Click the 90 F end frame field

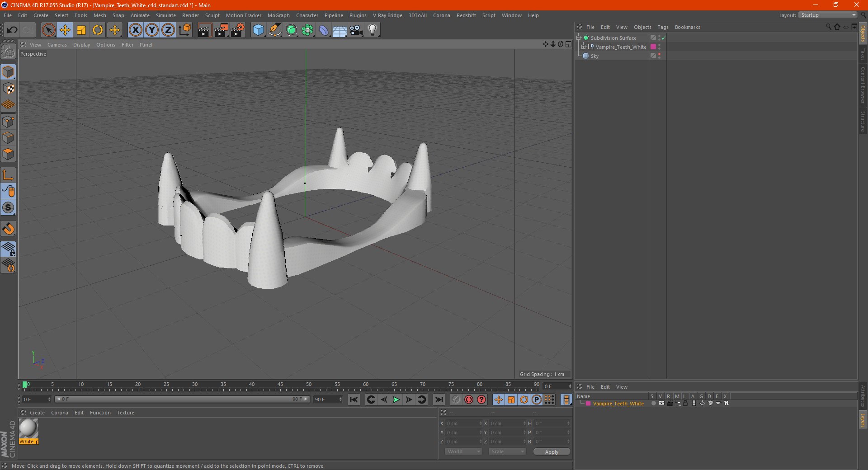coord(328,399)
